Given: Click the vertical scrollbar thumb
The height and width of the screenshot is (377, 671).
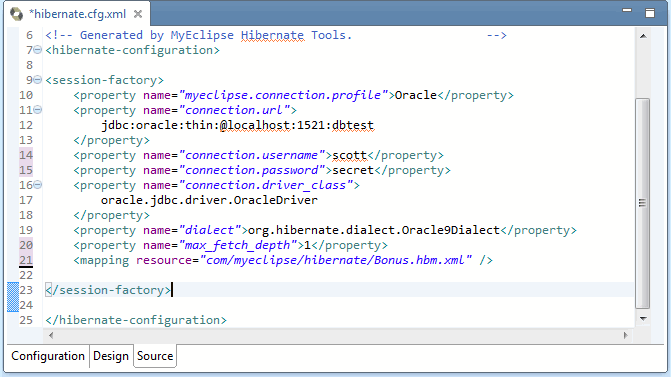Looking at the screenshot, I should tap(643, 203).
